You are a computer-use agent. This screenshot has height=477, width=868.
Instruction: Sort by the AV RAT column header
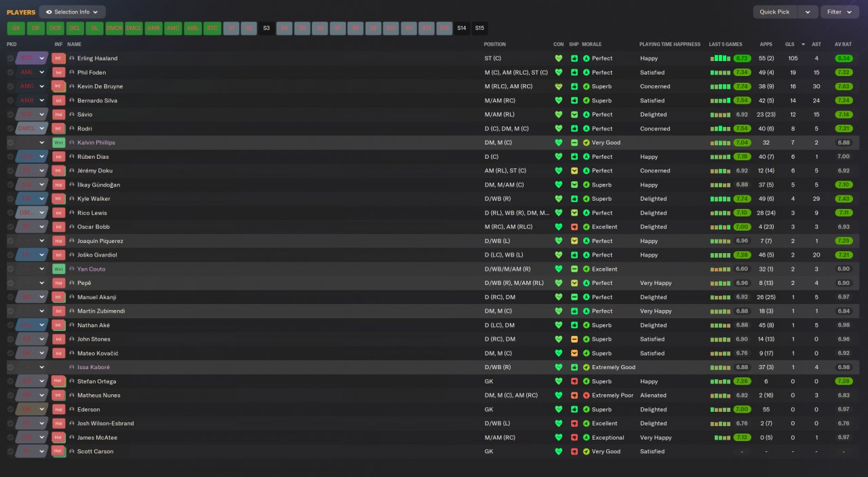click(844, 44)
